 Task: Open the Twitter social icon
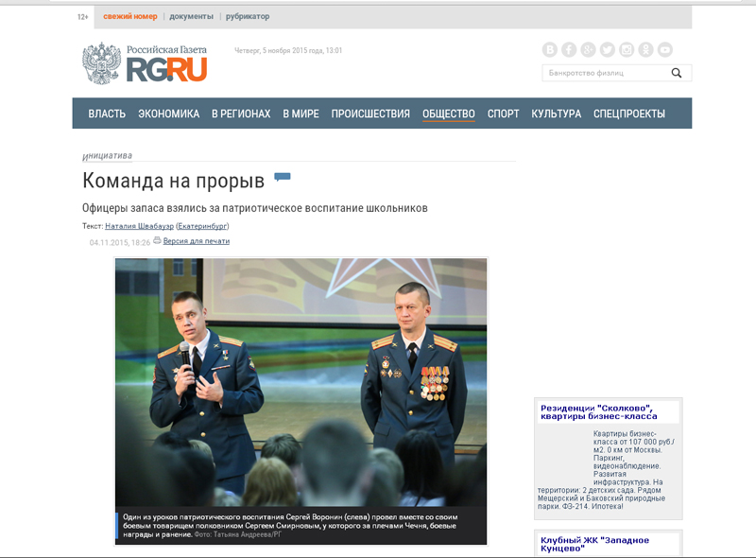608,49
